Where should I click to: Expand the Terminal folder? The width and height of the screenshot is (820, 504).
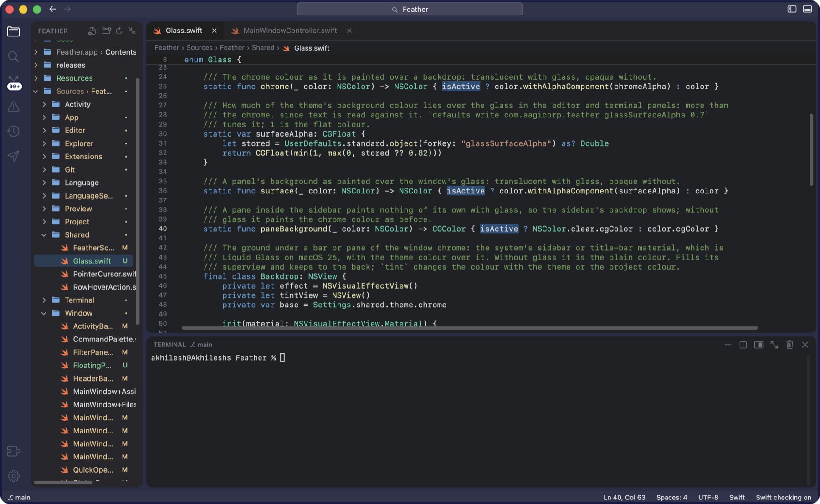(x=44, y=300)
